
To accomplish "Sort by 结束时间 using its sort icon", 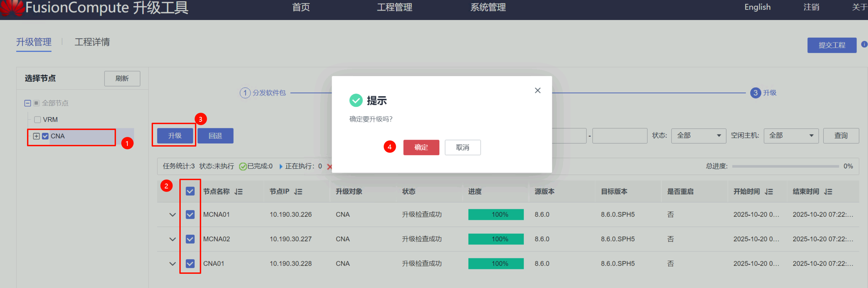I will click(x=828, y=192).
